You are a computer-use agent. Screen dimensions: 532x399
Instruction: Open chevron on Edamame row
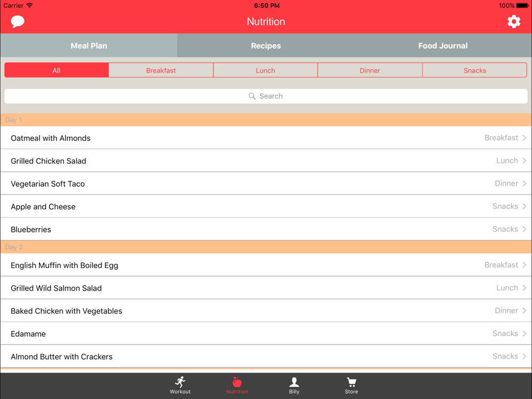pos(524,334)
